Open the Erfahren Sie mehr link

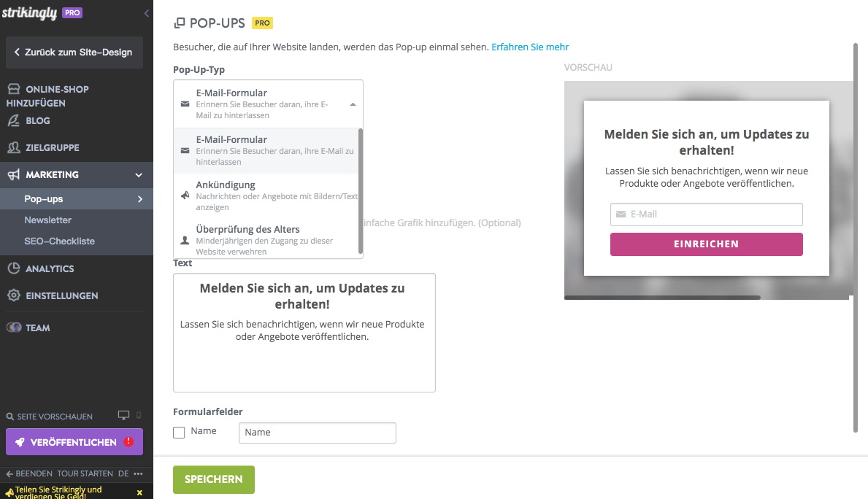(530, 47)
